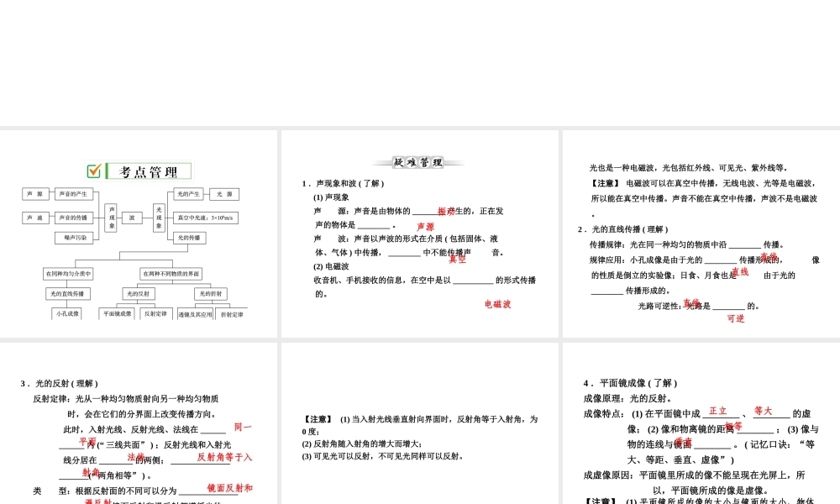Select the red answer 声源
This screenshot has width=840, height=504.
point(425,227)
